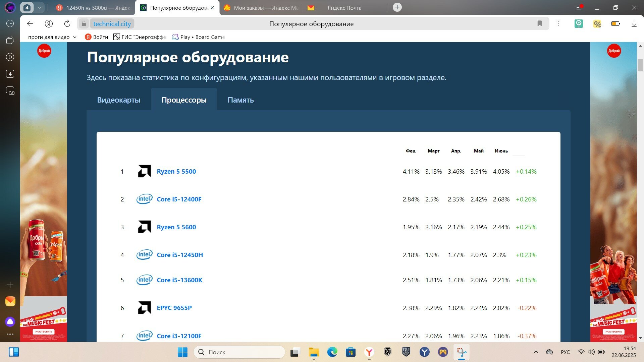The height and width of the screenshot is (362, 644).
Task: Show hidden system tray icons chevron
Action: coord(536,352)
